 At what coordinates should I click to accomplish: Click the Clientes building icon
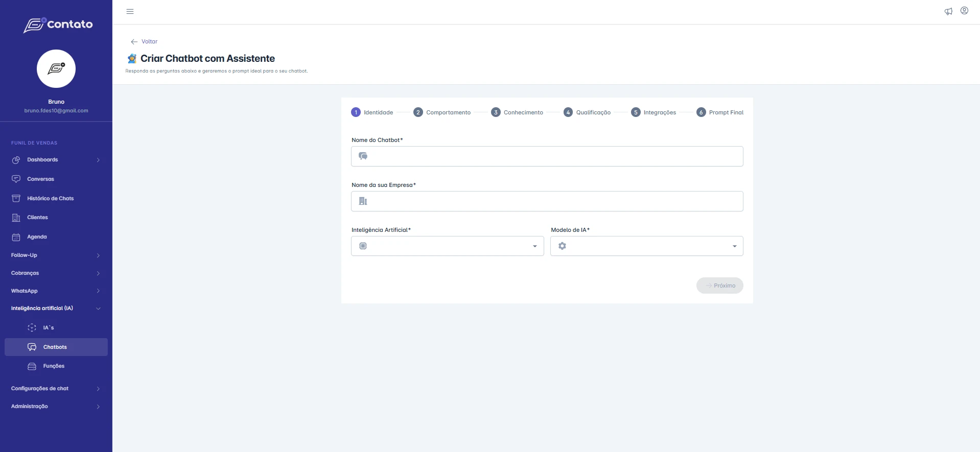coord(16,218)
